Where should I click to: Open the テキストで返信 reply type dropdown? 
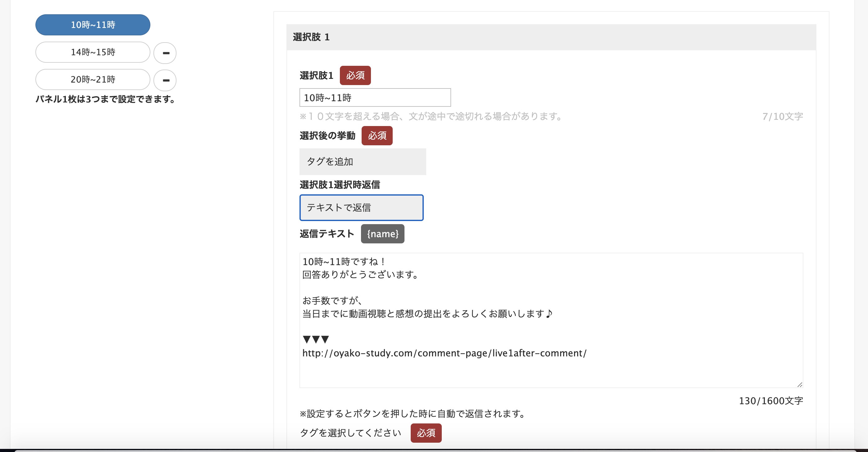[x=361, y=207]
